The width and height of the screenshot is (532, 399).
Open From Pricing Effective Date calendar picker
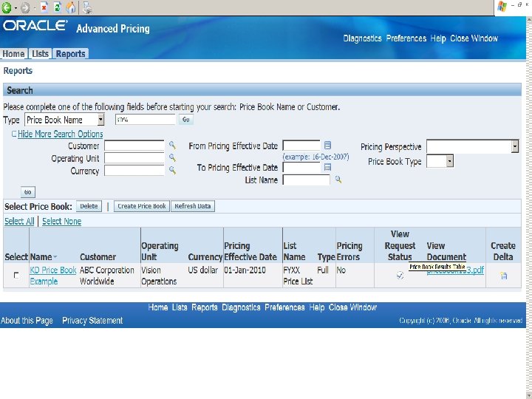tap(327, 146)
